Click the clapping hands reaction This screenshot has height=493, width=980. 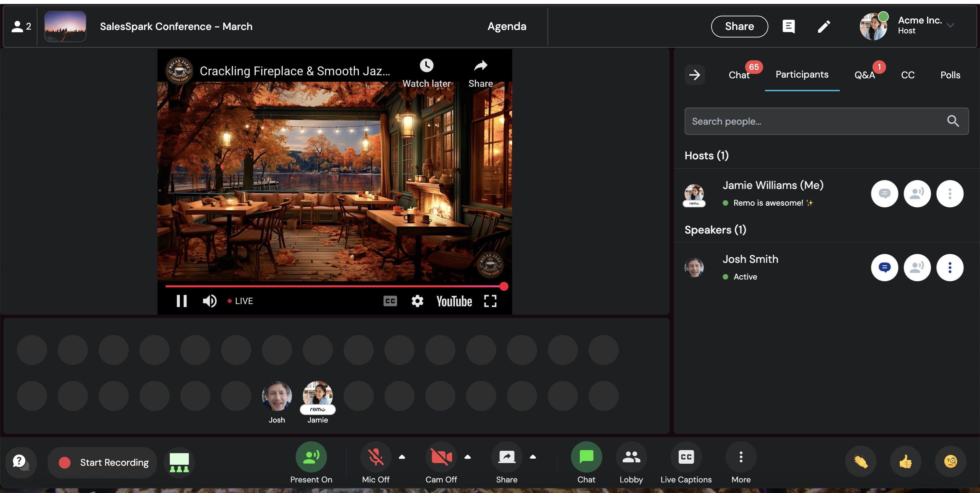click(x=861, y=462)
